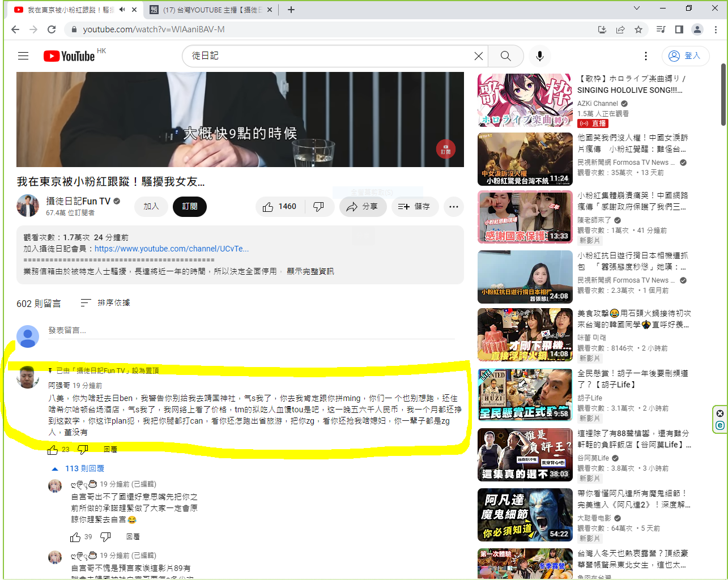The image size is (728, 580).
Task: Collapse the 113 則回覆 replies thread
Action: coord(78,468)
